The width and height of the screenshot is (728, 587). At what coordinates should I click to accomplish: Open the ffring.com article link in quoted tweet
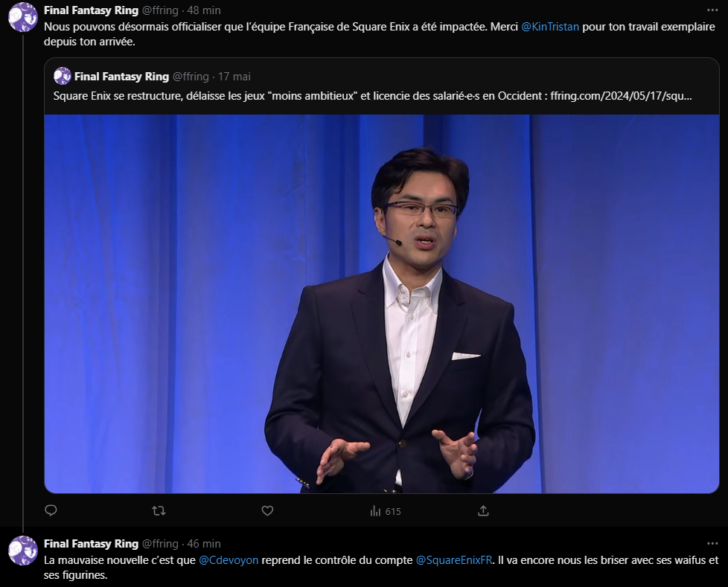coord(622,96)
